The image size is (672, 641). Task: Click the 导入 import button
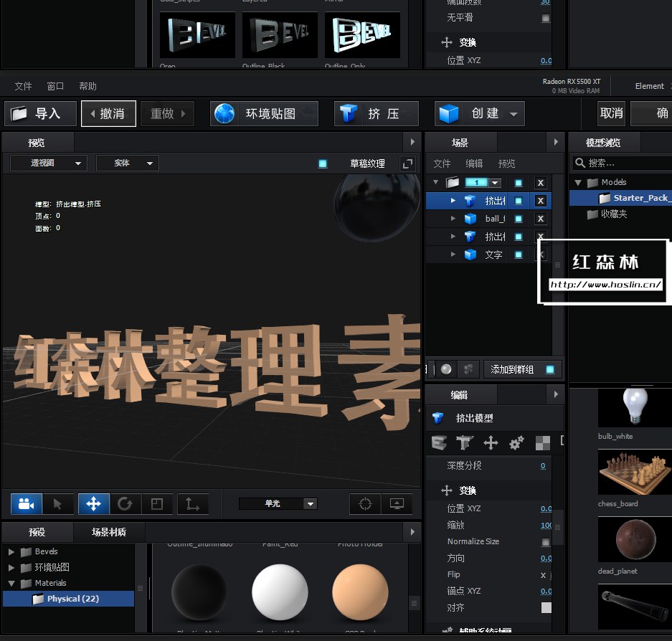click(x=40, y=113)
